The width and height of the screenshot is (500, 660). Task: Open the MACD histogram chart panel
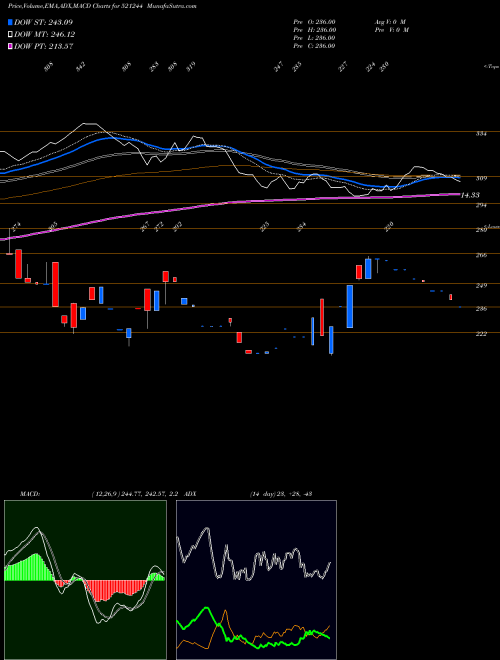(85, 580)
